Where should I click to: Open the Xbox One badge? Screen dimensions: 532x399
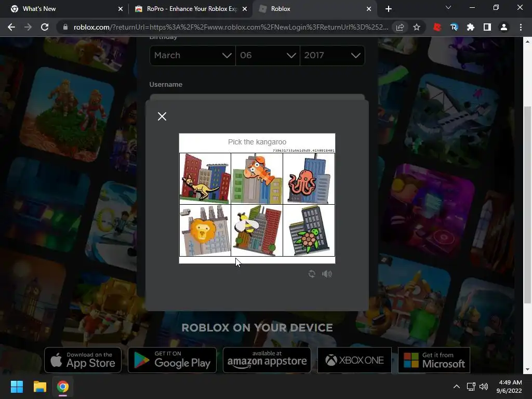[x=354, y=360]
